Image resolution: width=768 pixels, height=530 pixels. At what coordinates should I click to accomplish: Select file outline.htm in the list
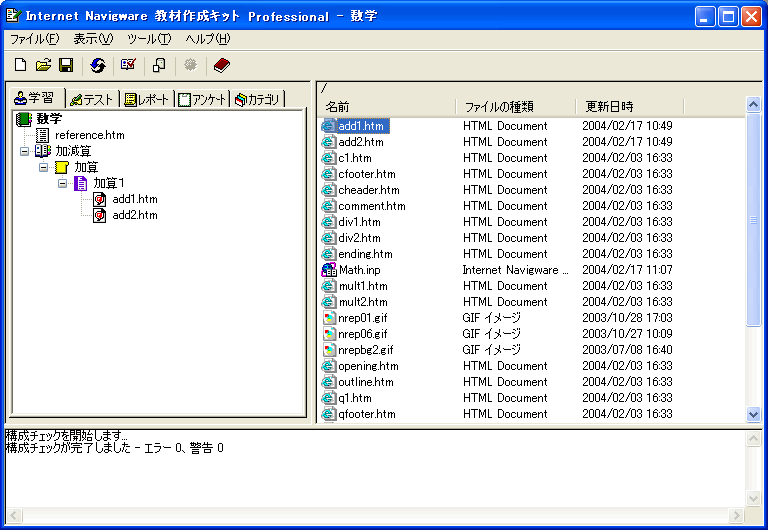366,382
